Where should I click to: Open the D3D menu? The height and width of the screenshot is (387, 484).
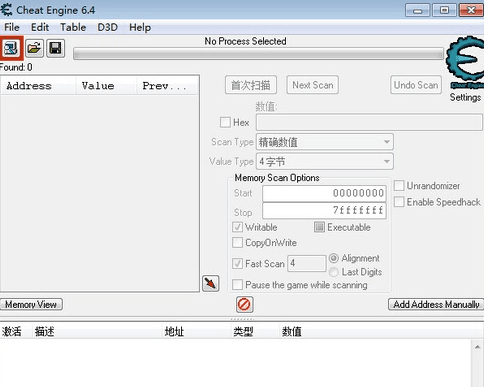point(107,27)
